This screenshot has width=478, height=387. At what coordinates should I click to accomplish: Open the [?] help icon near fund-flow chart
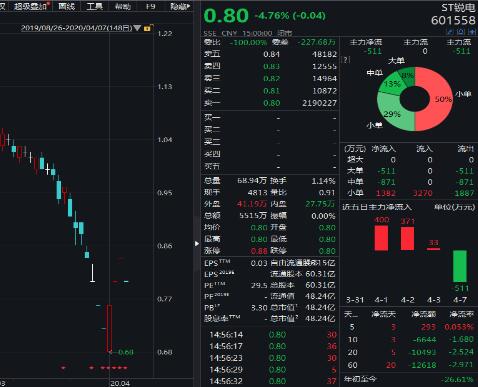tap(346, 60)
